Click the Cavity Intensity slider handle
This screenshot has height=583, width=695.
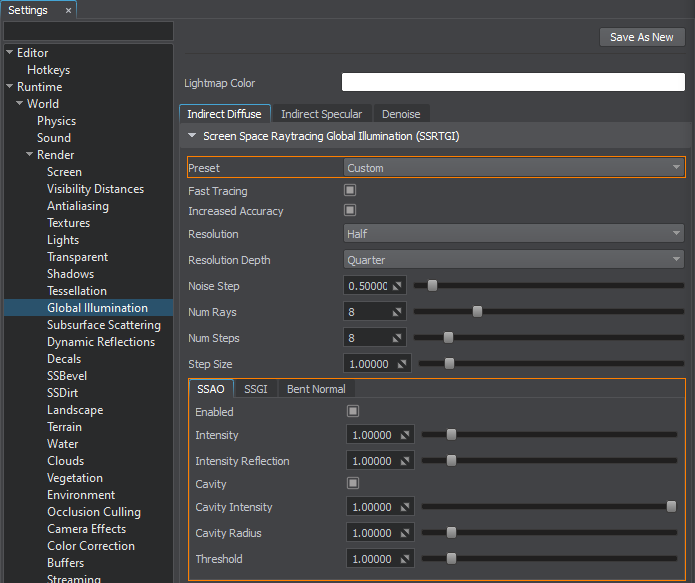tap(671, 507)
